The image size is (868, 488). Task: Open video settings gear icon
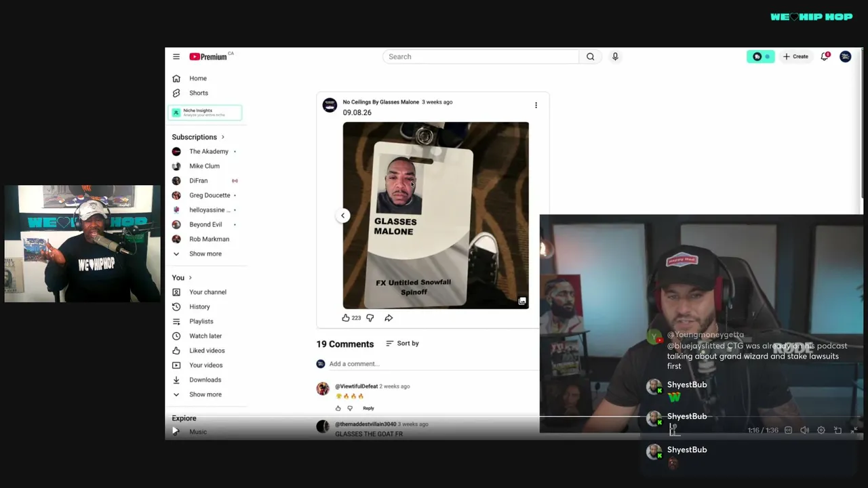pos(821,430)
